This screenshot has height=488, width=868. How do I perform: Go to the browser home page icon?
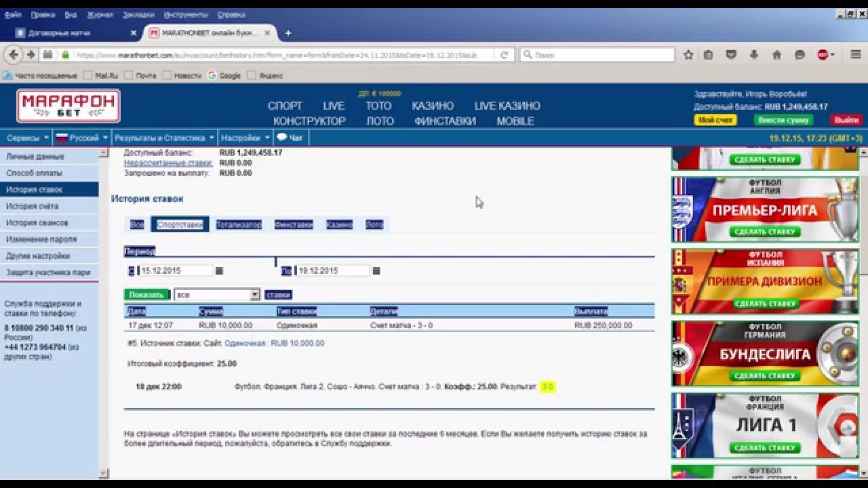777,55
